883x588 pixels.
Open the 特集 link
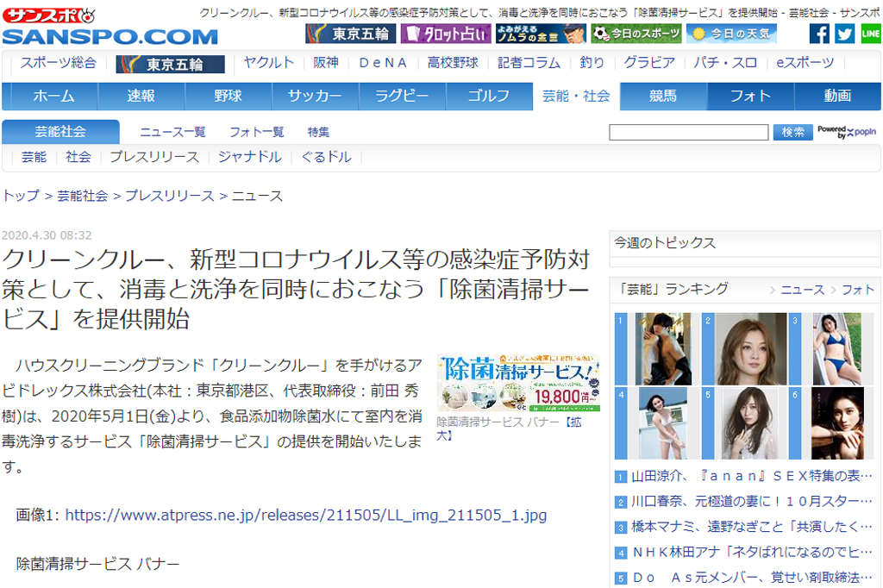click(319, 133)
